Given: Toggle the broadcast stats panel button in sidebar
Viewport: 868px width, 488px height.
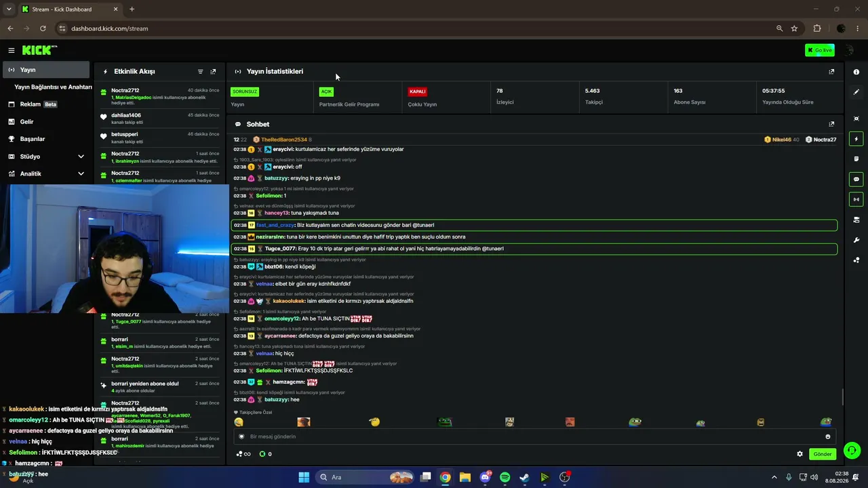Looking at the screenshot, I should [x=856, y=199].
